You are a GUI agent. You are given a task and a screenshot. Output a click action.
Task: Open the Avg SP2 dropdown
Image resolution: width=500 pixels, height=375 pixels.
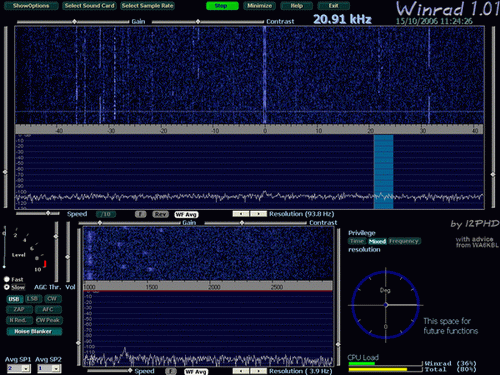tap(57, 368)
